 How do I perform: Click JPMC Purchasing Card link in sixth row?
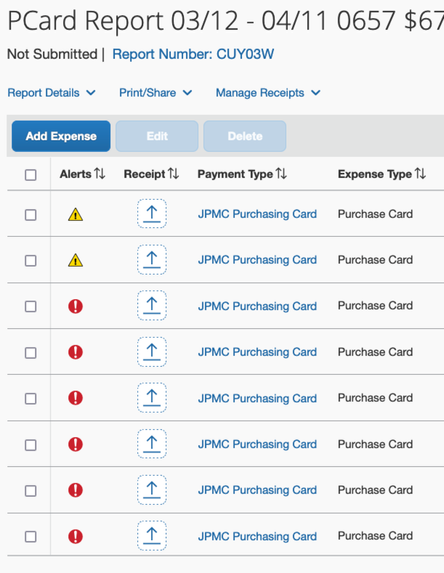257,444
